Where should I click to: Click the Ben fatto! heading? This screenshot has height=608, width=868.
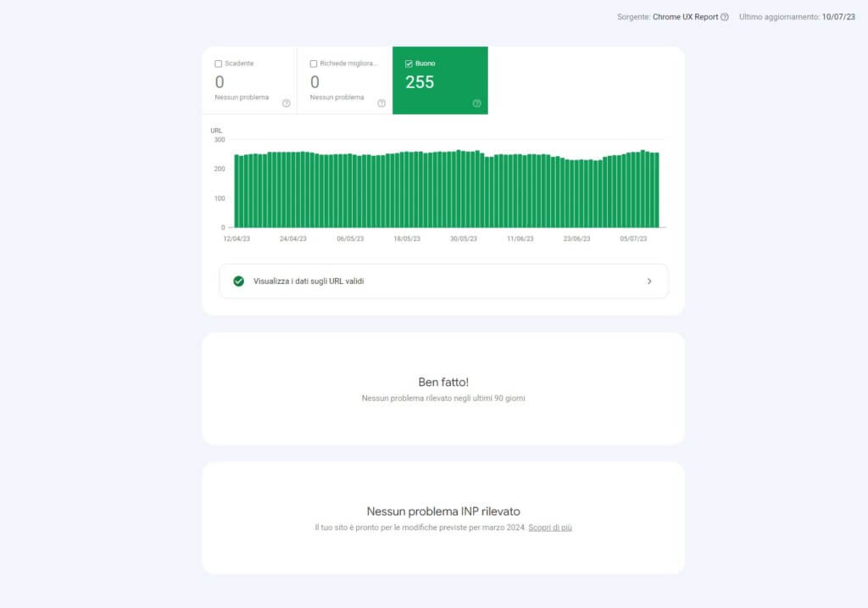click(443, 382)
